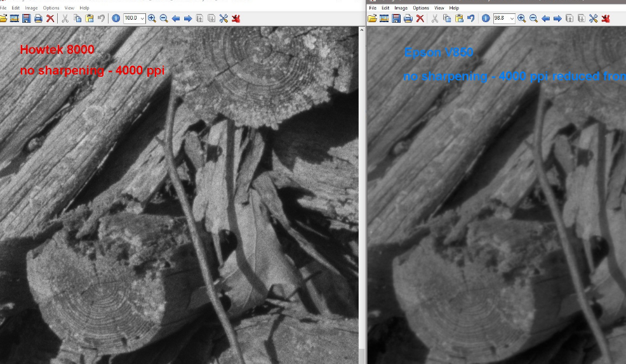The width and height of the screenshot is (626, 364).
Task: Click Zoom In magnifier in left window
Action: (x=152, y=18)
